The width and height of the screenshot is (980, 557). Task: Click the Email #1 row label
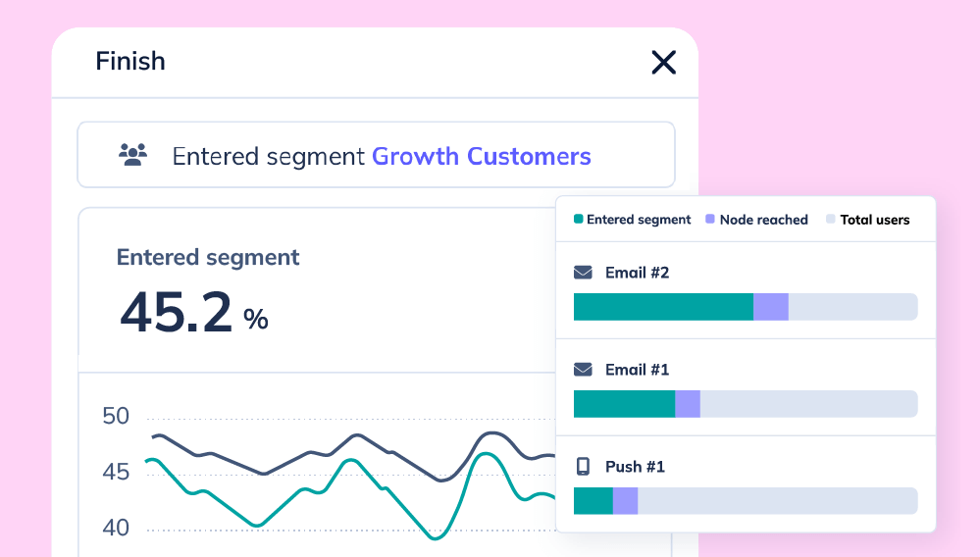click(x=637, y=370)
